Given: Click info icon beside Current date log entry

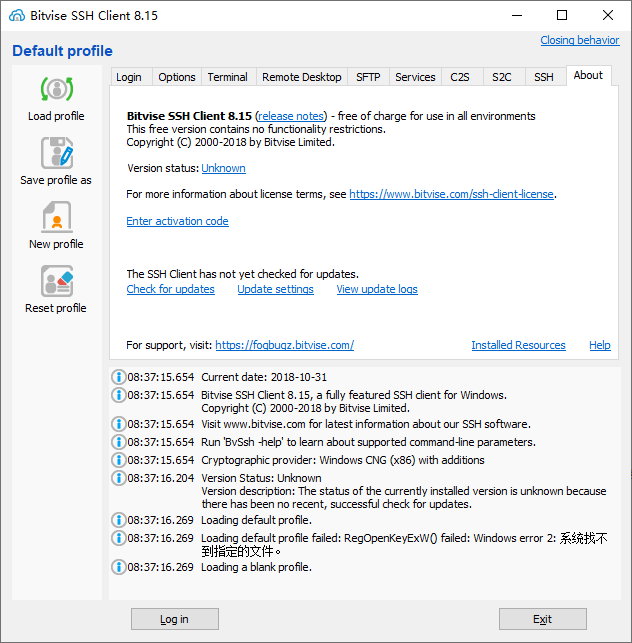Looking at the screenshot, I should point(119,377).
